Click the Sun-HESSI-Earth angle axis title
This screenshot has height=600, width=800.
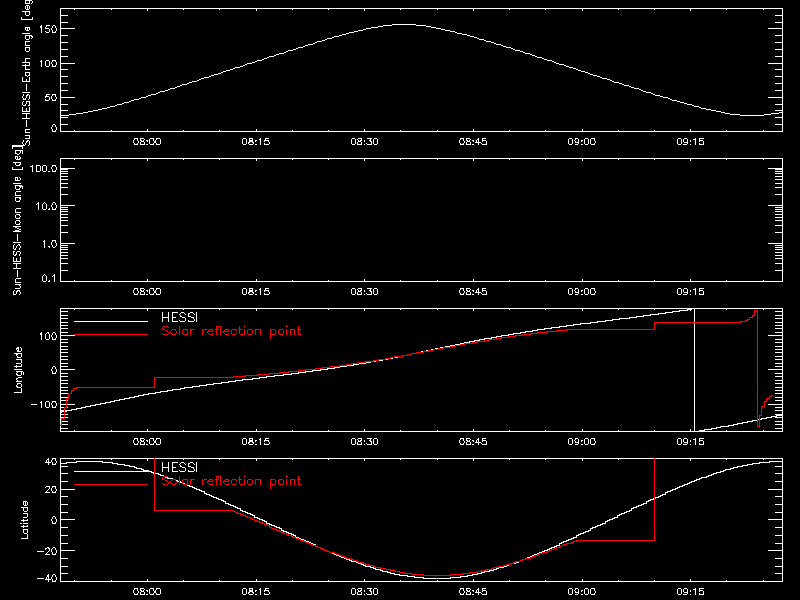coord(27,72)
